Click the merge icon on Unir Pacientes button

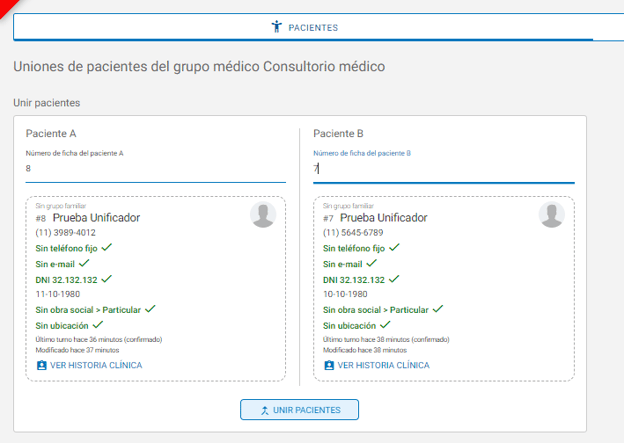click(x=264, y=410)
